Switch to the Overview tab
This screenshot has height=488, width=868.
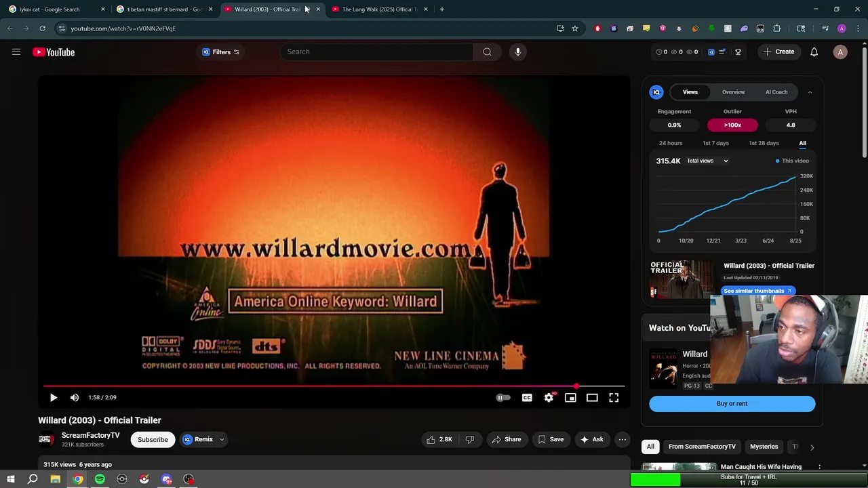(733, 92)
